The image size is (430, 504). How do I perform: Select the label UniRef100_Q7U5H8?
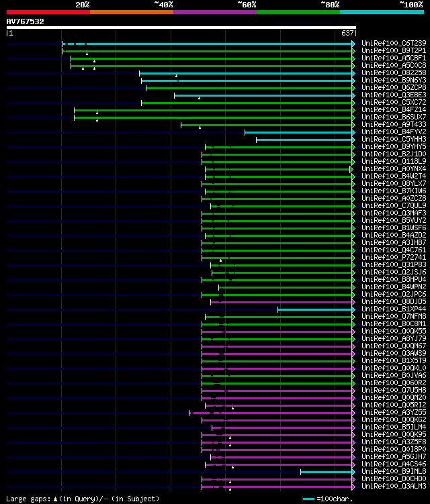(x=394, y=391)
